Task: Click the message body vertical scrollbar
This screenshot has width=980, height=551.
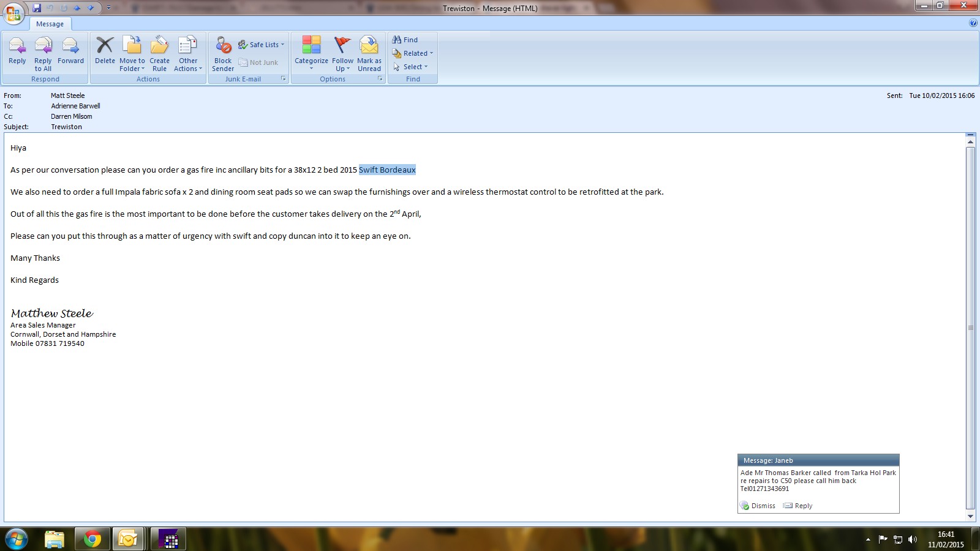Action: [x=970, y=328]
